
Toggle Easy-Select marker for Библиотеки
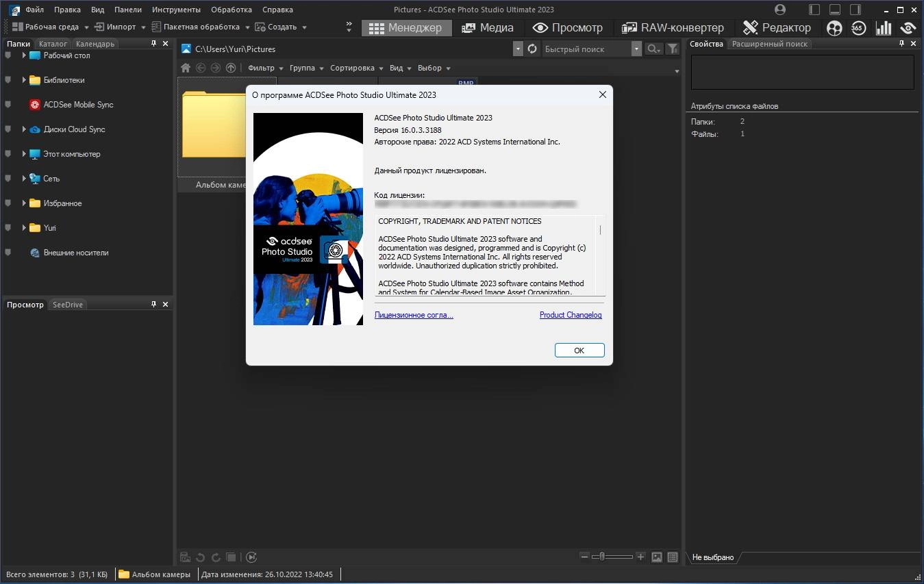8,80
